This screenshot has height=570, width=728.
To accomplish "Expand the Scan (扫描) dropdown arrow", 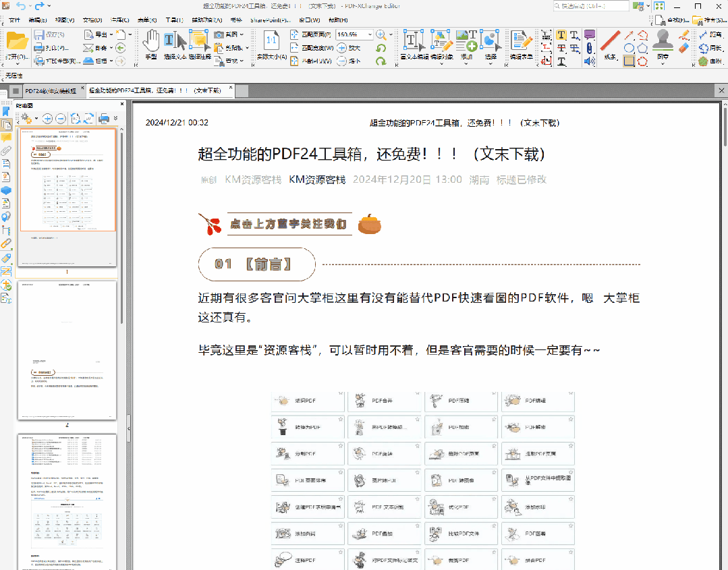I will click(111, 61).
